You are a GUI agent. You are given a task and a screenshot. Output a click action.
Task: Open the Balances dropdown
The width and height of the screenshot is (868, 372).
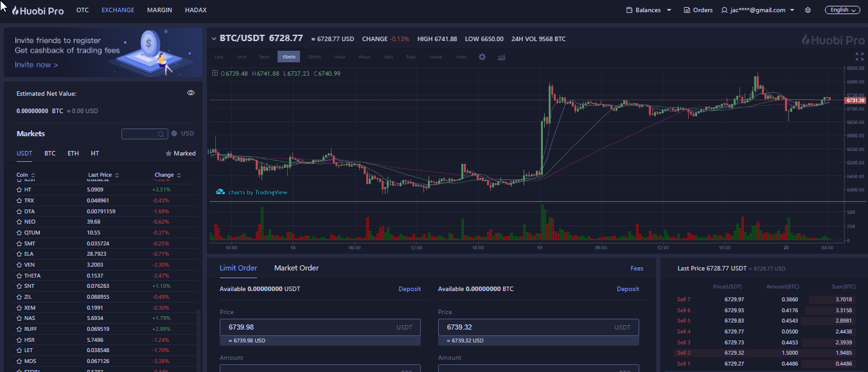pyautogui.click(x=649, y=10)
